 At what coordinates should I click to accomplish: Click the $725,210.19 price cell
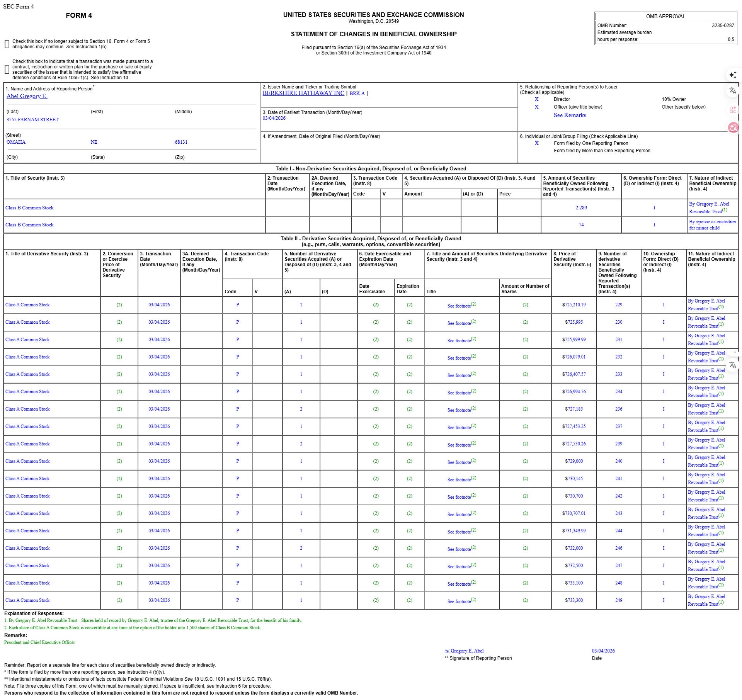(x=574, y=305)
